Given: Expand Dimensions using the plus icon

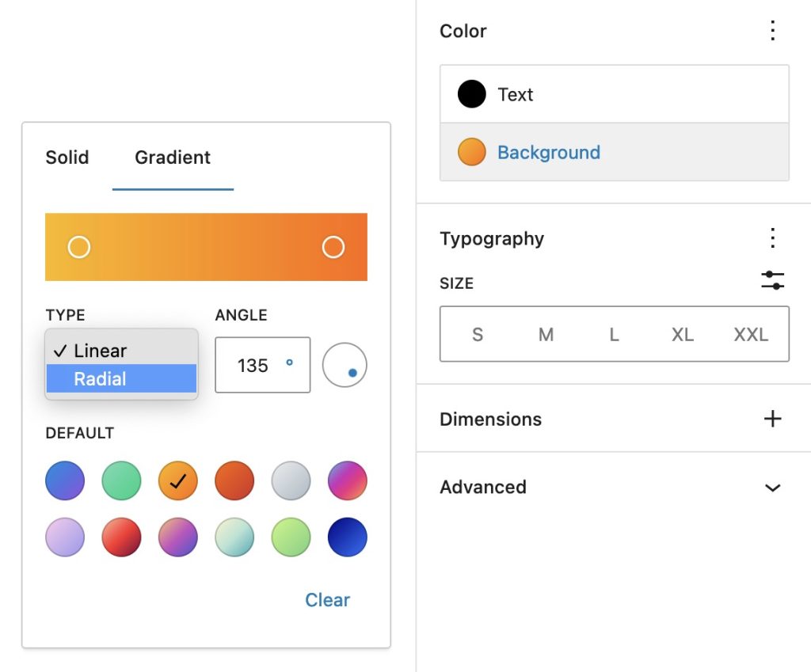Looking at the screenshot, I should click(772, 419).
